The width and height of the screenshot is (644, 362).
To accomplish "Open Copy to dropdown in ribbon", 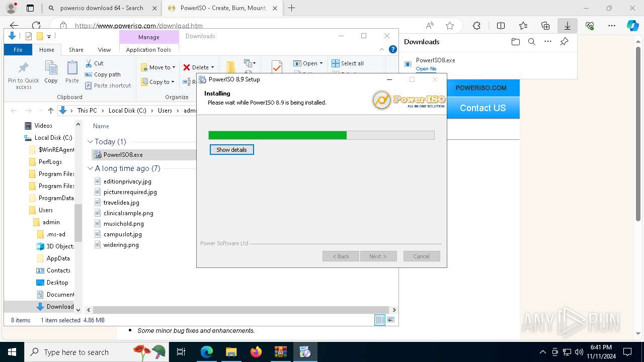I will click(x=157, y=82).
